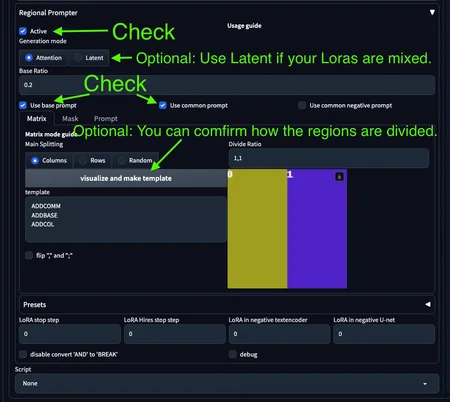The image size is (450, 402).
Task: Switch to the Mask tab
Action: click(70, 119)
